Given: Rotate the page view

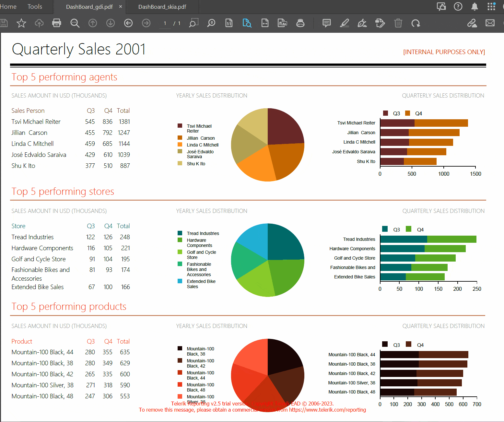Looking at the screenshot, I should pos(416,23).
